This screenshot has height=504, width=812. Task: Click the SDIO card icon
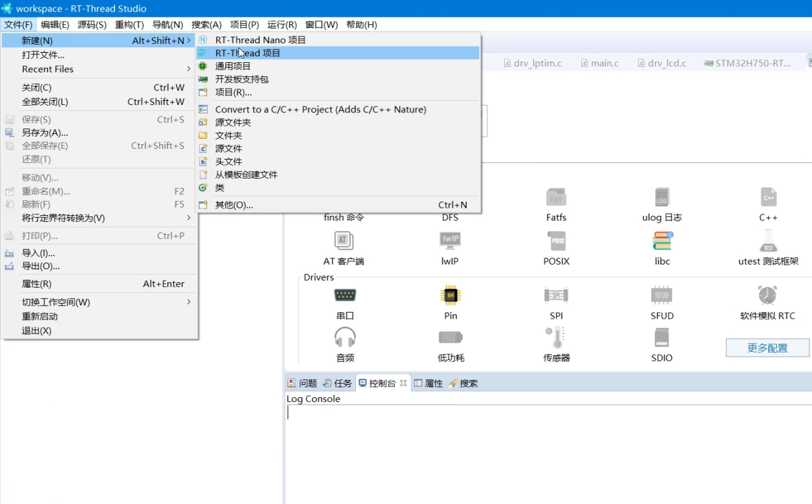click(x=662, y=337)
